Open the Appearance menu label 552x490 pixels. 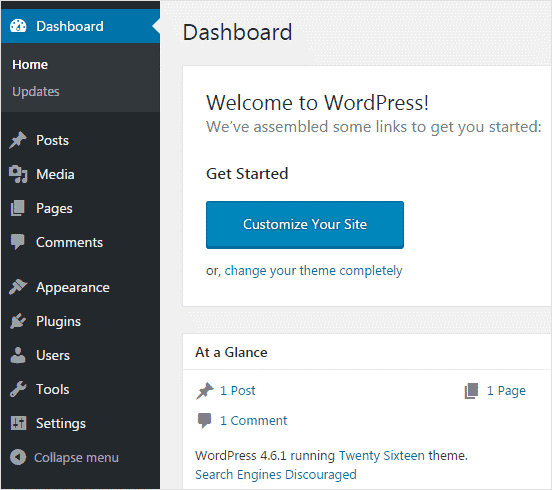pyautogui.click(x=73, y=288)
